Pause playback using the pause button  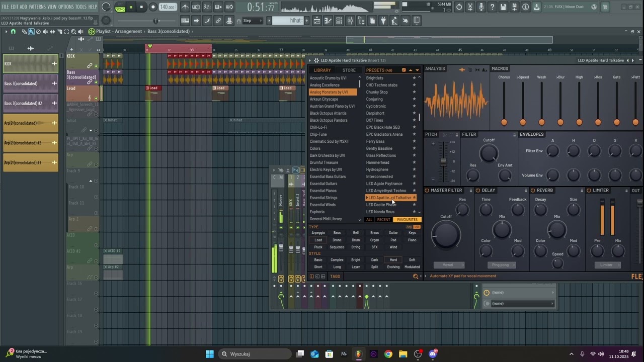pyautogui.click(x=131, y=7)
